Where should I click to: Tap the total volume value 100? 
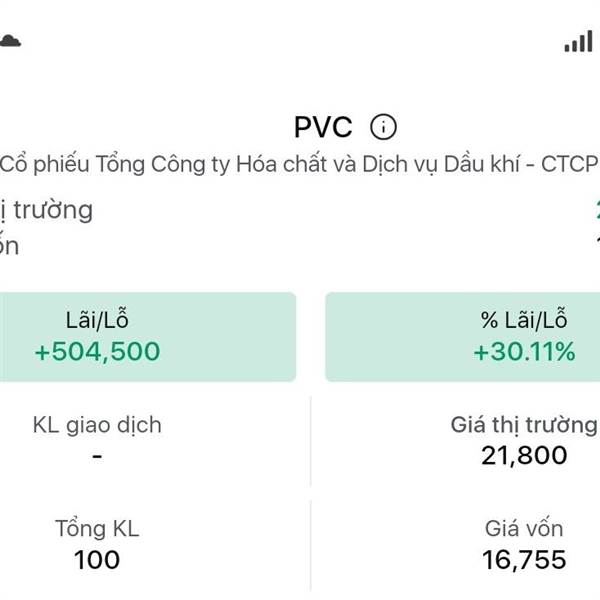pos(97,560)
